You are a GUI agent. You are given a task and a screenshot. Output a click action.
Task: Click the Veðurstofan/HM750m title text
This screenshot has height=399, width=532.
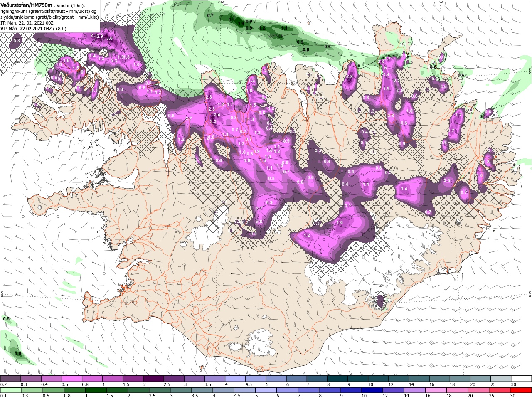tap(26, 5)
